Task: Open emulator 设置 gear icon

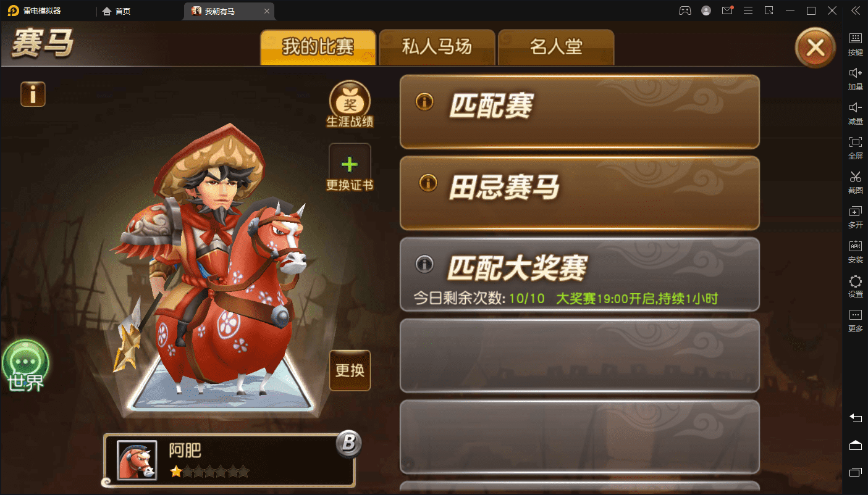Action: 856,286
